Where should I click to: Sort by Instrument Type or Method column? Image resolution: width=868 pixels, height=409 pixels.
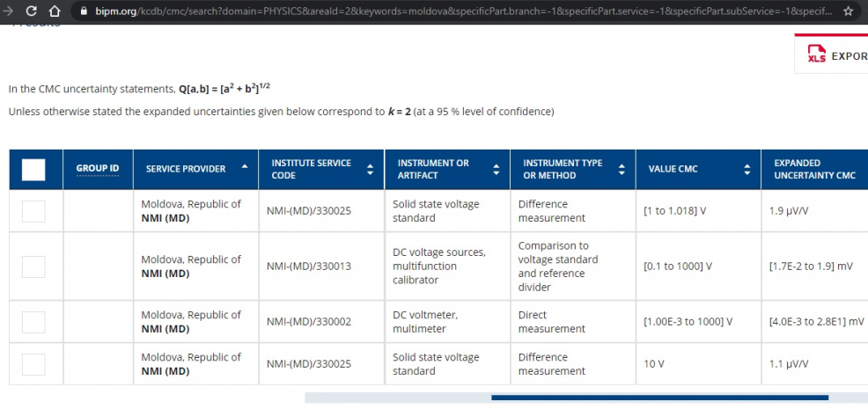coord(622,170)
